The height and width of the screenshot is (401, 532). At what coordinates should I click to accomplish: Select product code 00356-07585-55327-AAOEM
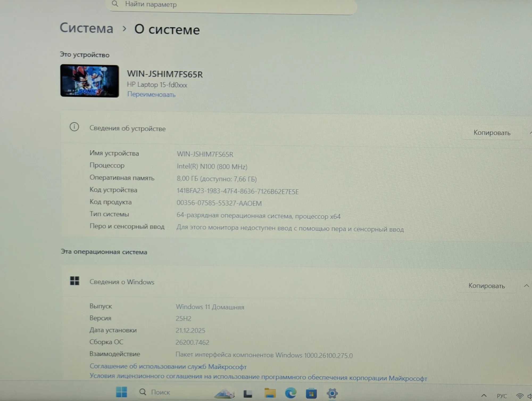(x=219, y=203)
